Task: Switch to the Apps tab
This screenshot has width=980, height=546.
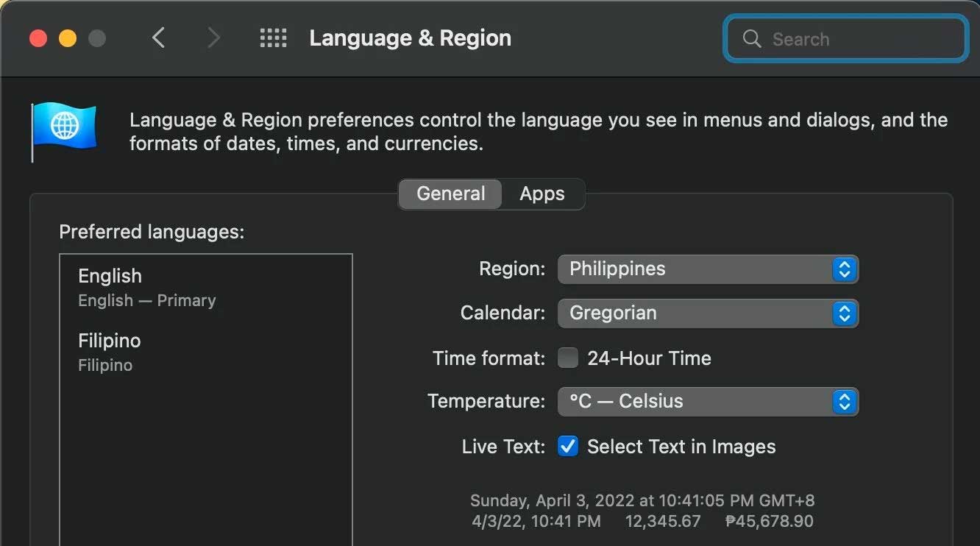Action: pyautogui.click(x=542, y=194)
